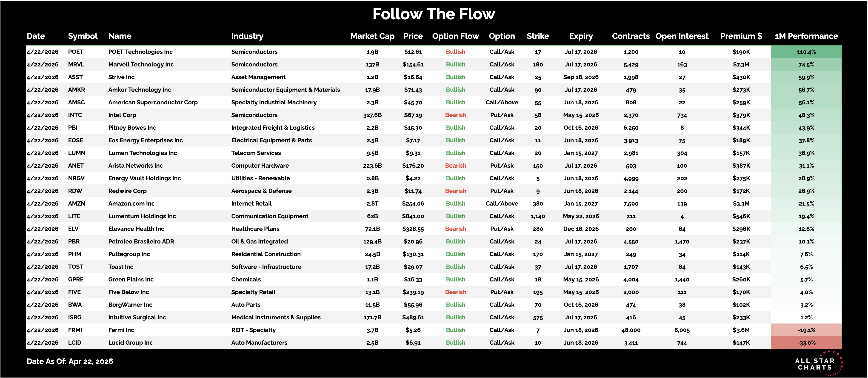The width and height of the screenshot is (868, 378).
Task: Click the INTC Bearish option flow label
Action: (456, 115)
